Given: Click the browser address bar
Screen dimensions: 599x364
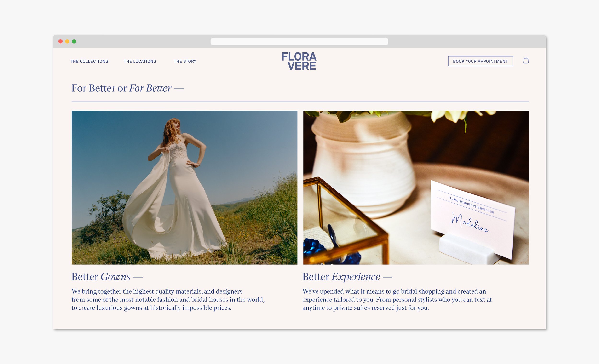Looking at the screenshot, I should tap(299, 42).
